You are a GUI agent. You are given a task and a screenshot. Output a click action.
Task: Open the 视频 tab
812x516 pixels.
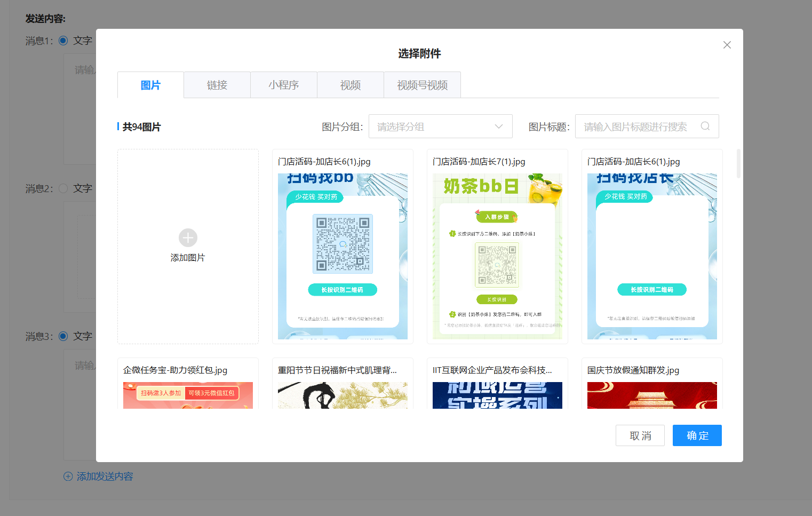(x=351, y=85)
